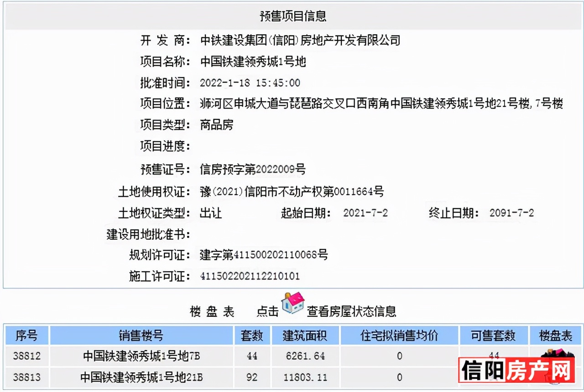
Task: Click the 序号 column header
Action: click(x=26, y=336)
